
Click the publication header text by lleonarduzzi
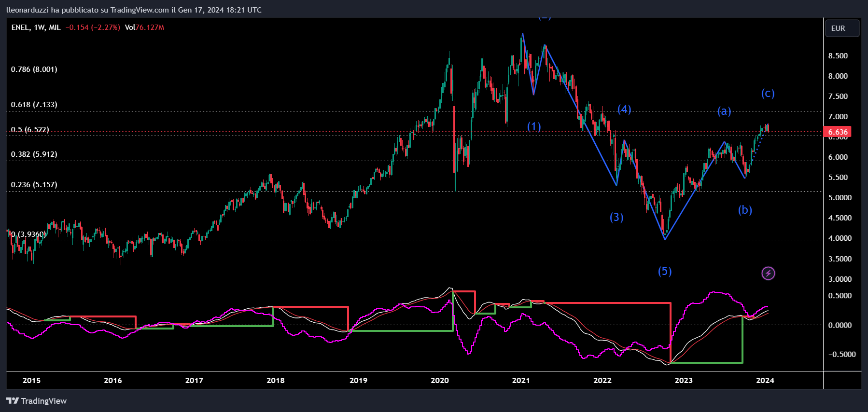pos(134,10)
